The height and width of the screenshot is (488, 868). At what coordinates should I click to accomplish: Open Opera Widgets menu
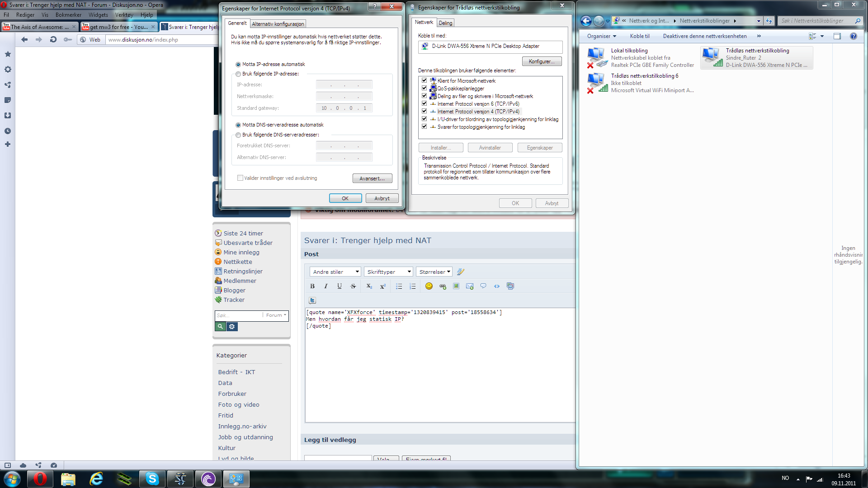point(98,15)
